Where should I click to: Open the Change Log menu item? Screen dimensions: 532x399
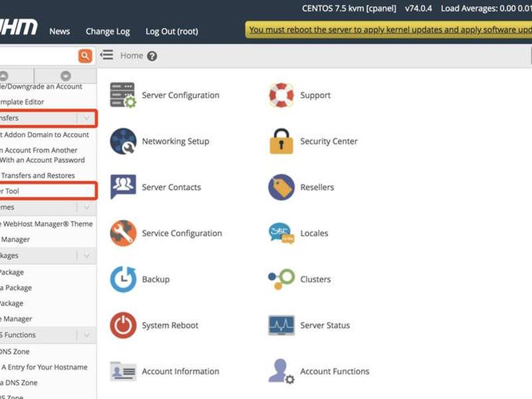pyautogui.click(x=108, y=31)
